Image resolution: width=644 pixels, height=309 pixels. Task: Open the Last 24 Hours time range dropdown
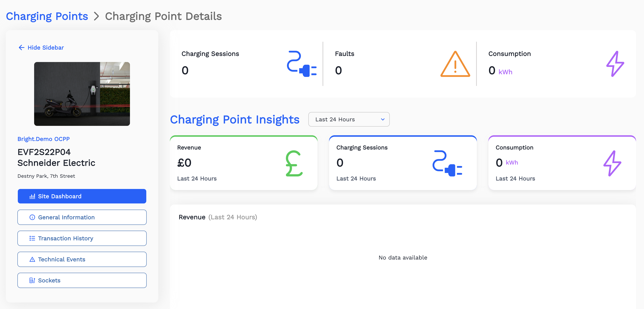[x=349, y=119]
